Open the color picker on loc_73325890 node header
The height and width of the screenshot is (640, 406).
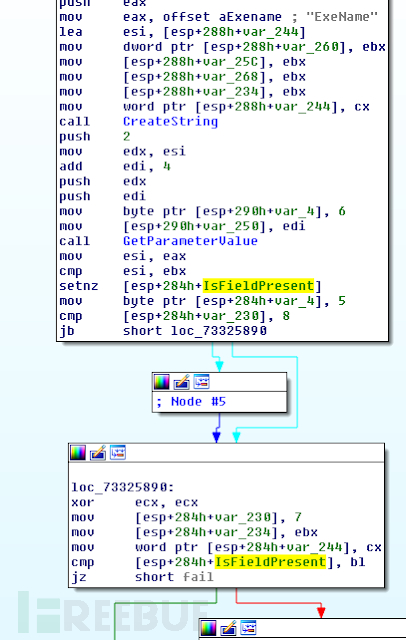[78, 453]
